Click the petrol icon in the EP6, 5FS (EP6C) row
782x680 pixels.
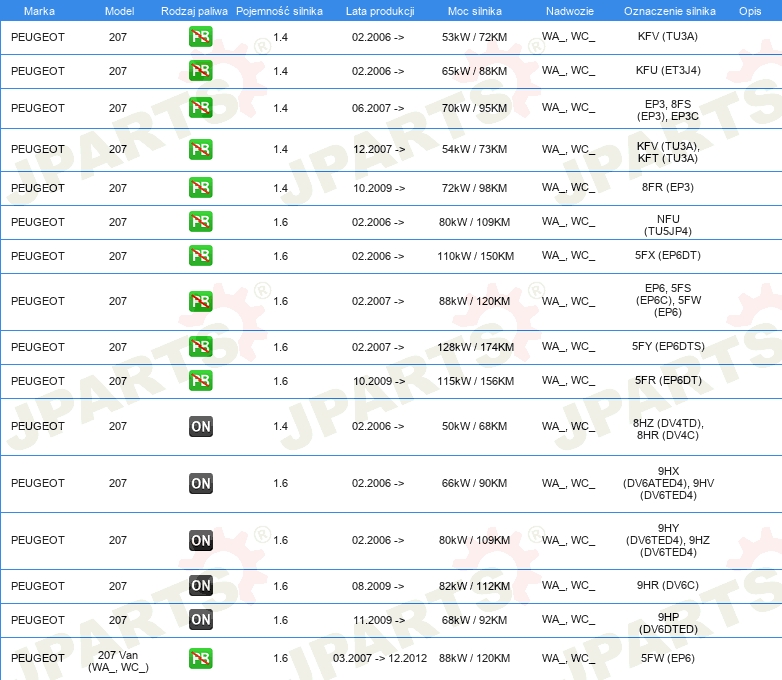pos(200,301)
